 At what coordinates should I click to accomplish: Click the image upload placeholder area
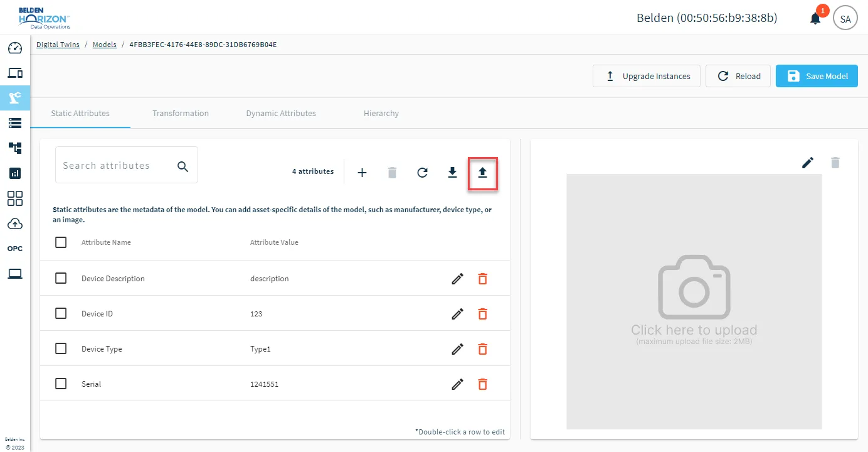point(694,302)
